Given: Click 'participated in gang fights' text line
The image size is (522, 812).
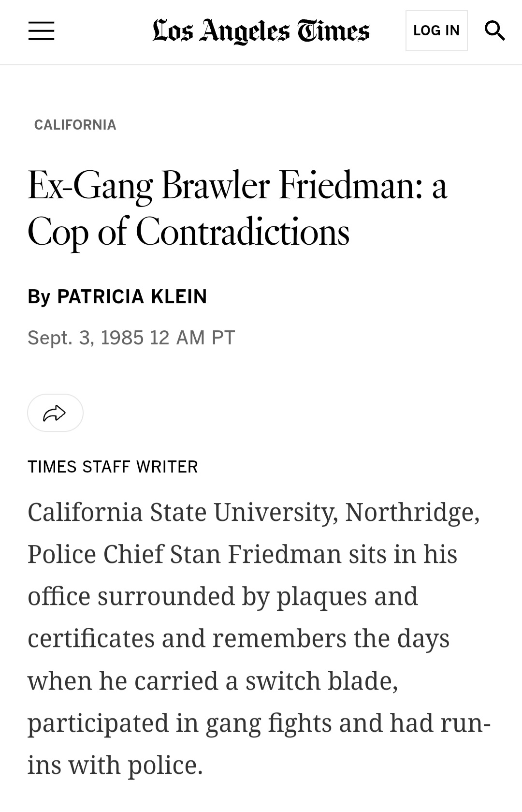Looking at the screenshot, I should pyautogui.click(x=259, y=723).
